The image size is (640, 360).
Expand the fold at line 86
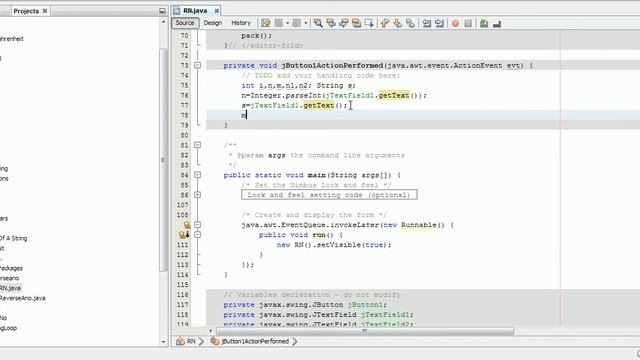click(x=198, y=195)
